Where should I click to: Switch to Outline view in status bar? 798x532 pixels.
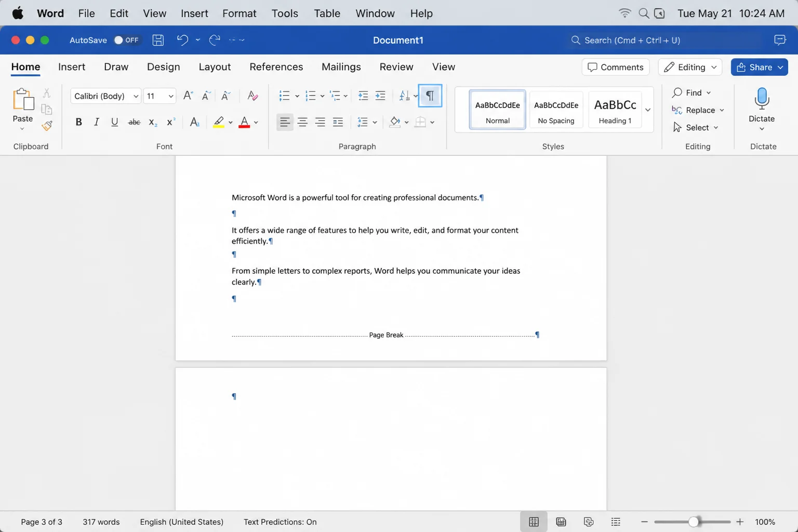click(x=589, y=522)
